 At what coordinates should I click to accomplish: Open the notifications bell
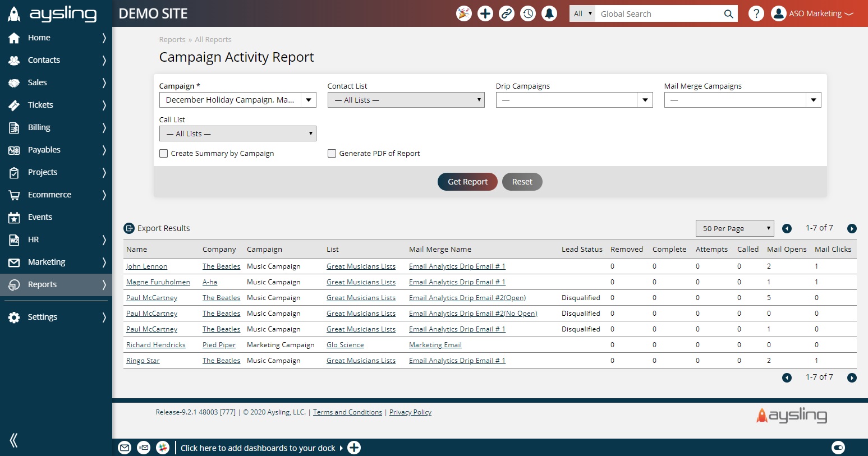point(549,13)
